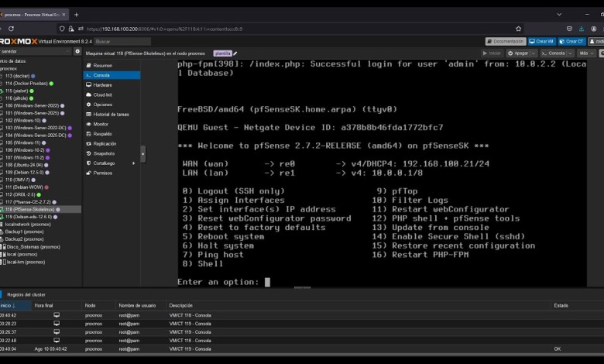Bookmark page with star icon
The width and height of the screenshot is (604, 364).
click(519, 29)
